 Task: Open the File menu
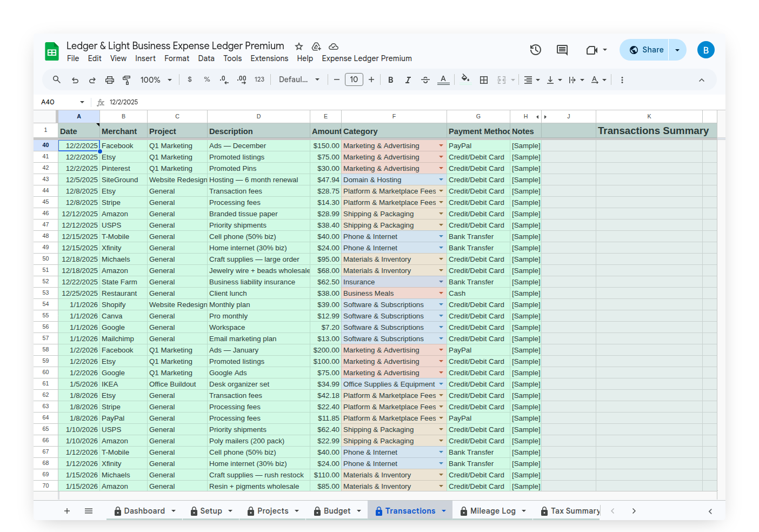click(x=73, y=58)
